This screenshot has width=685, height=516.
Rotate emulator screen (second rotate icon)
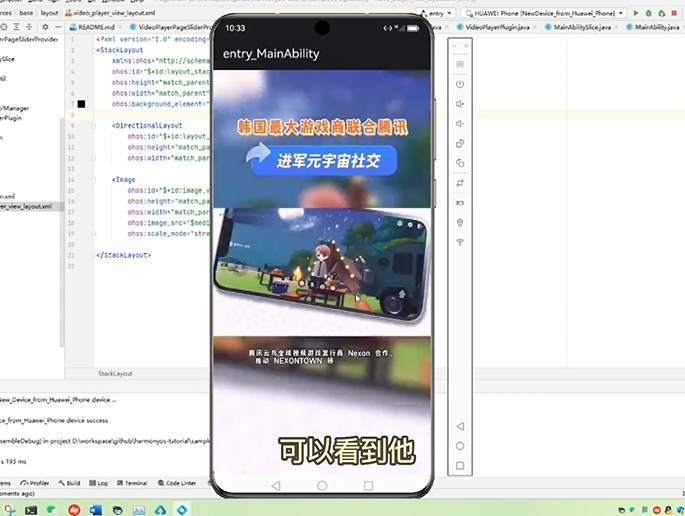point(460,163)
